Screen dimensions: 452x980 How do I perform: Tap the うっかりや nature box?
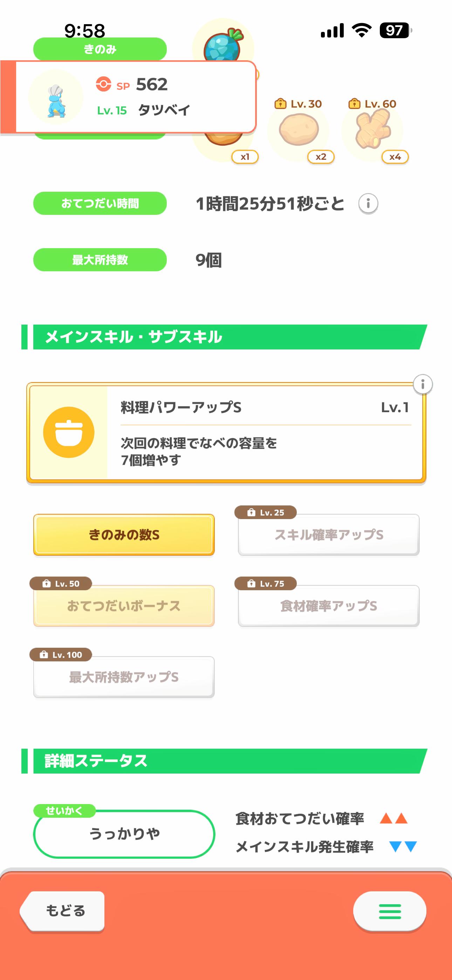click(x=124, y=833)
